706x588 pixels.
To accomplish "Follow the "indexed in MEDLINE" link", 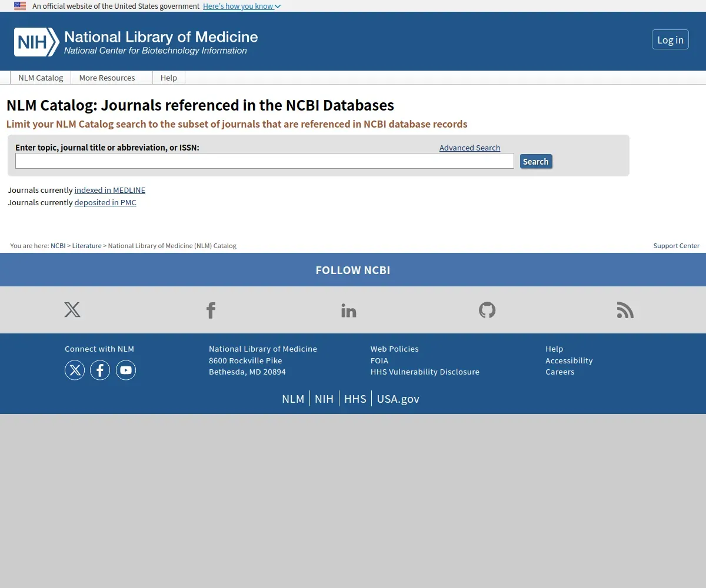I will coord(110,190).
